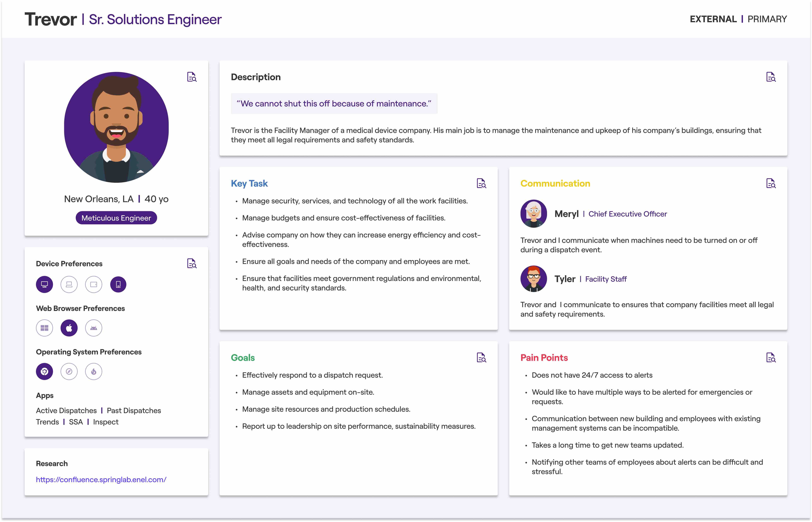812x522 pixels.
Task: Toggle the laptop device preference
Action: [x=69, y=284]
